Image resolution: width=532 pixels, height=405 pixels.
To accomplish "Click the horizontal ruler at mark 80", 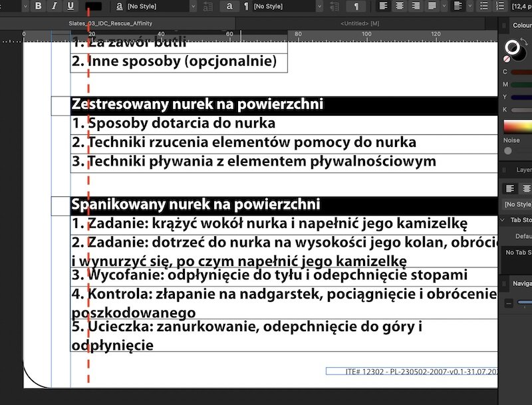I will click(x=298, y=36).
